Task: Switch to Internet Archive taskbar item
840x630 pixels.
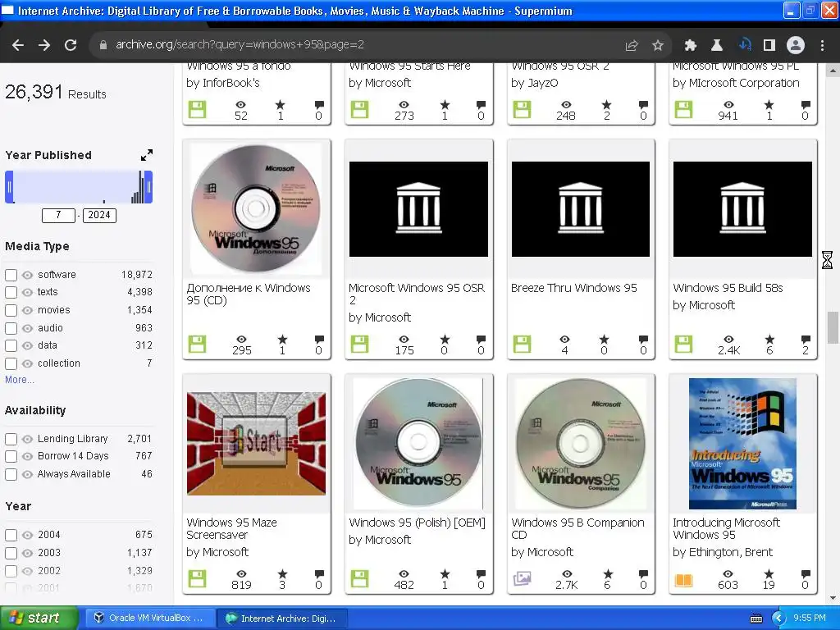Action: (282, 619)
